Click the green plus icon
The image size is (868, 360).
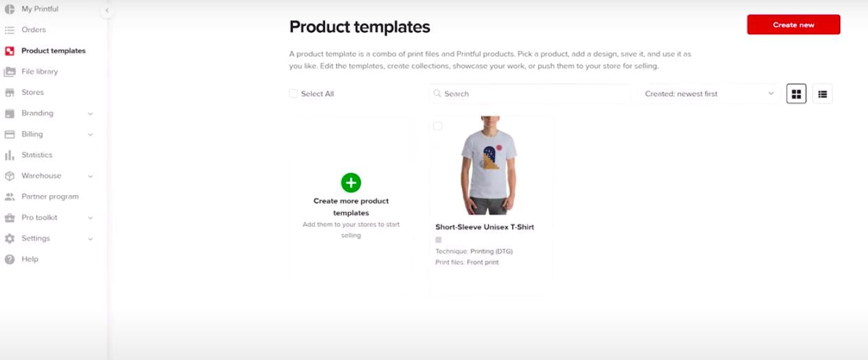[351, 182]
